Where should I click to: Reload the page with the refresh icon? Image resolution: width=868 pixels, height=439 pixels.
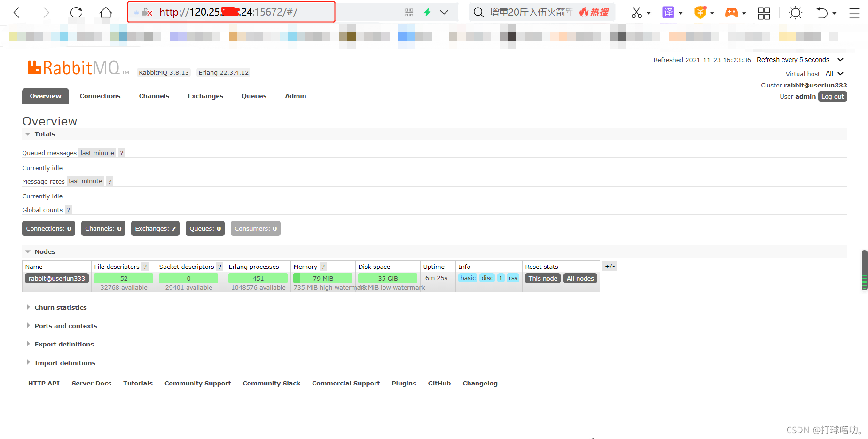click(76, 12)
